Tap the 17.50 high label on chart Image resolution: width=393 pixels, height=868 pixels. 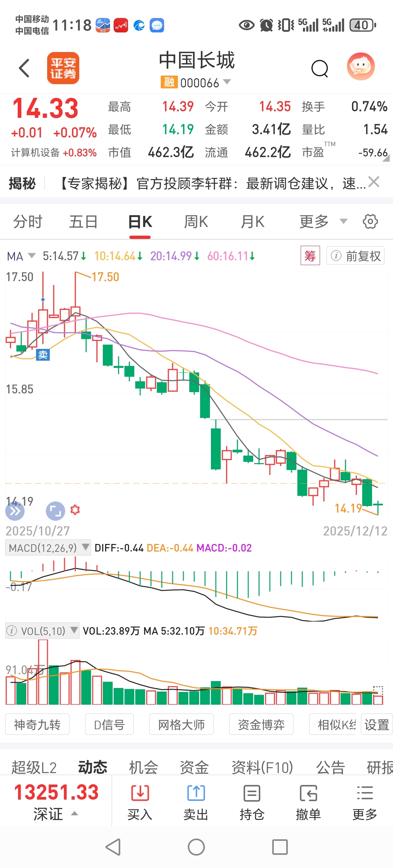[105, 277]
